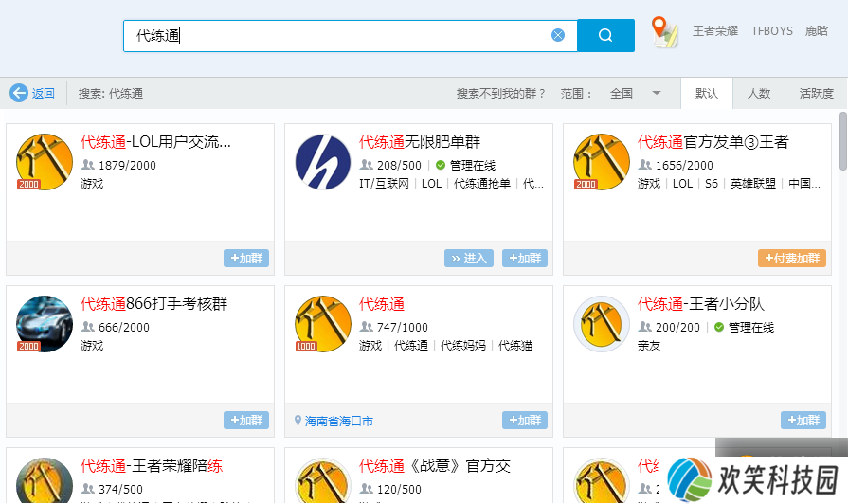Click the vertical scrollbar thumb
The width and height of the screenshot is (848, 504).
tap(843, 140)
